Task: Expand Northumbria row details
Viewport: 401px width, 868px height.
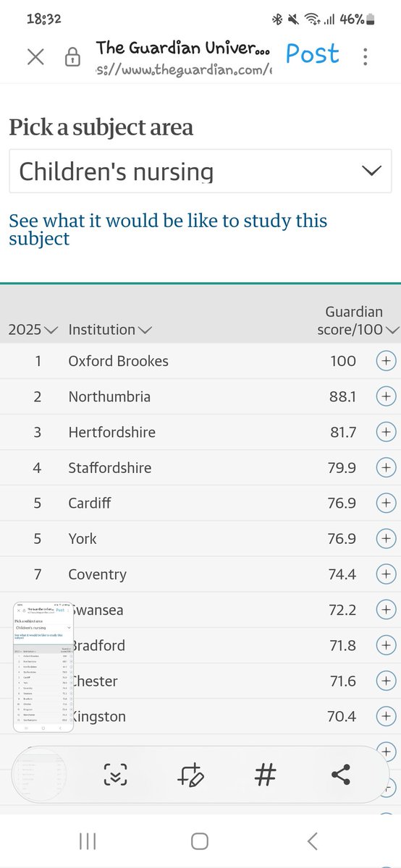Action: tap(387, 396)
